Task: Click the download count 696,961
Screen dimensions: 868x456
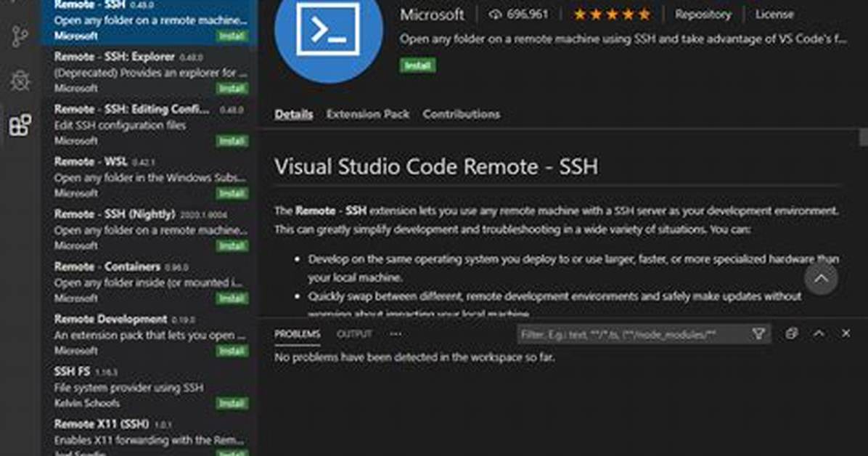Action: pyautogui.click(x=518, y=14)
